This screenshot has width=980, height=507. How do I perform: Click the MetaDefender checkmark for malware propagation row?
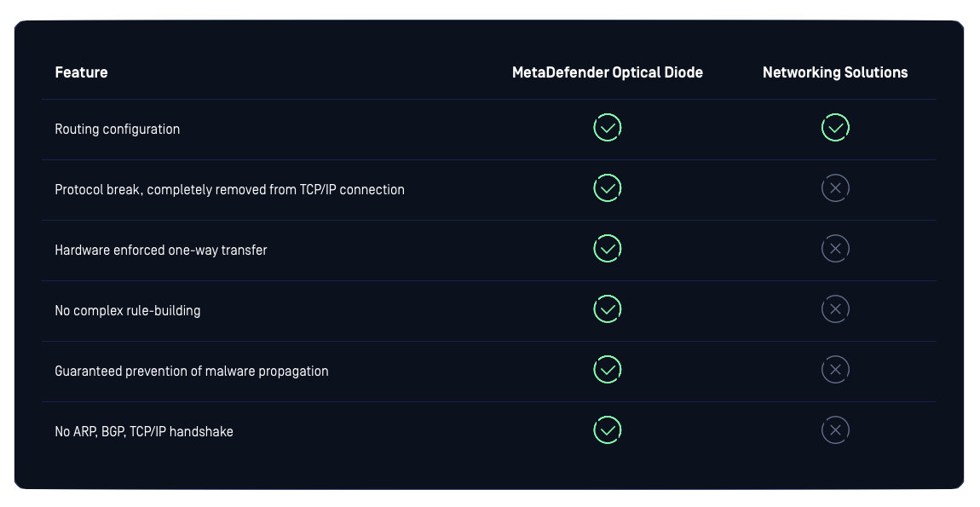point(607,370)
